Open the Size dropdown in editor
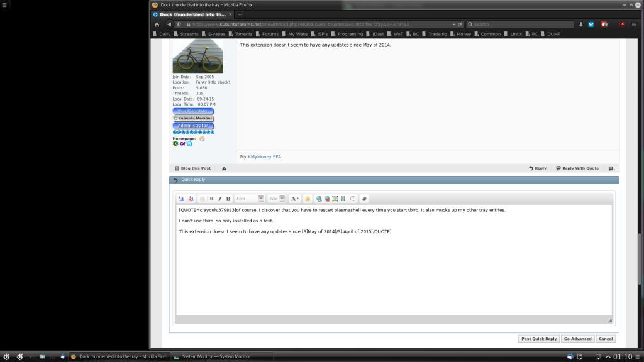The width and height of the screenshot is (644, 362). point(277,199)
